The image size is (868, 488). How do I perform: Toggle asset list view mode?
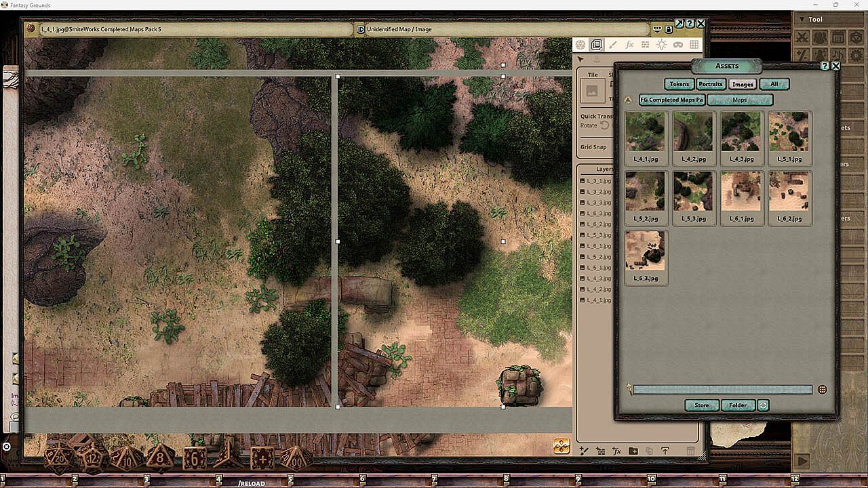pos(822,390)
